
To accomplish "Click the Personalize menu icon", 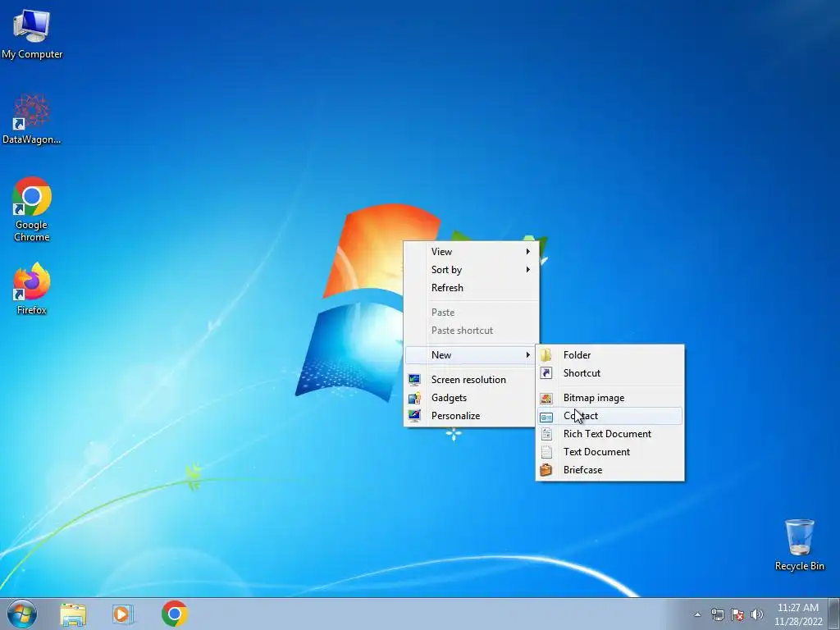I will [x=414, y=416].
